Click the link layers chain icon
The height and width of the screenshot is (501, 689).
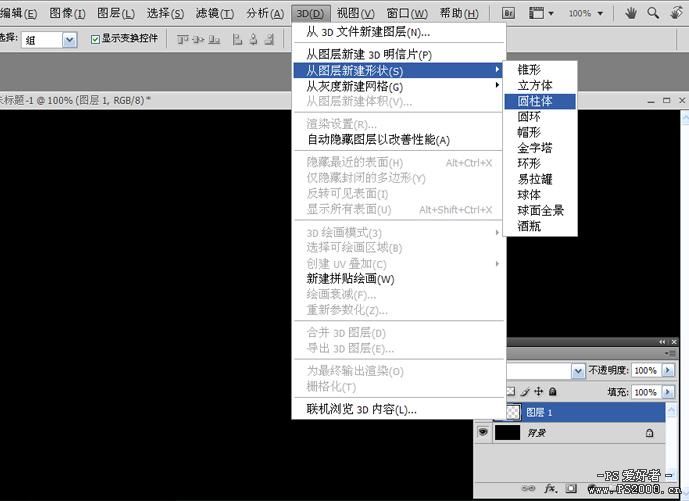(528, 489)
